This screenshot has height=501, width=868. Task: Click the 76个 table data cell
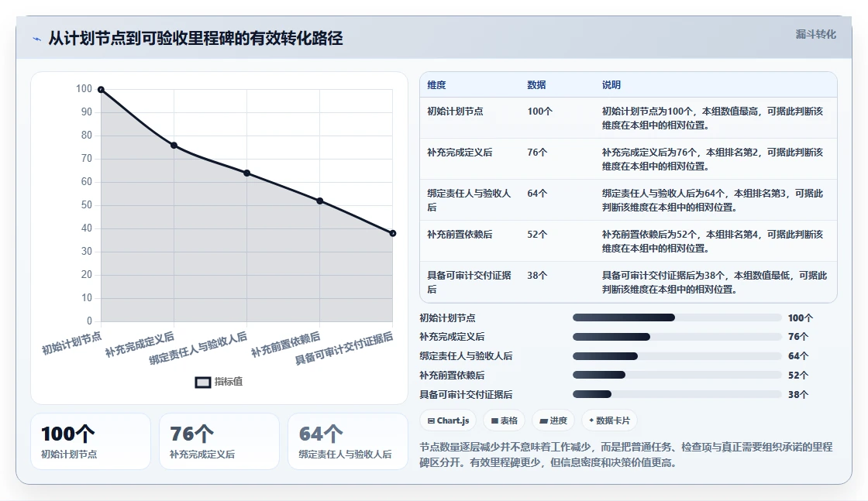pos(537,152)
